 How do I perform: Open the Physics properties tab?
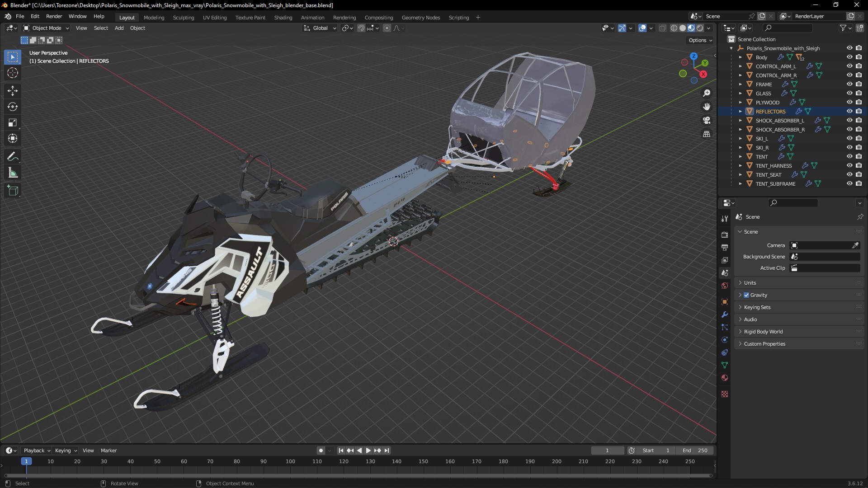point(725,340)
